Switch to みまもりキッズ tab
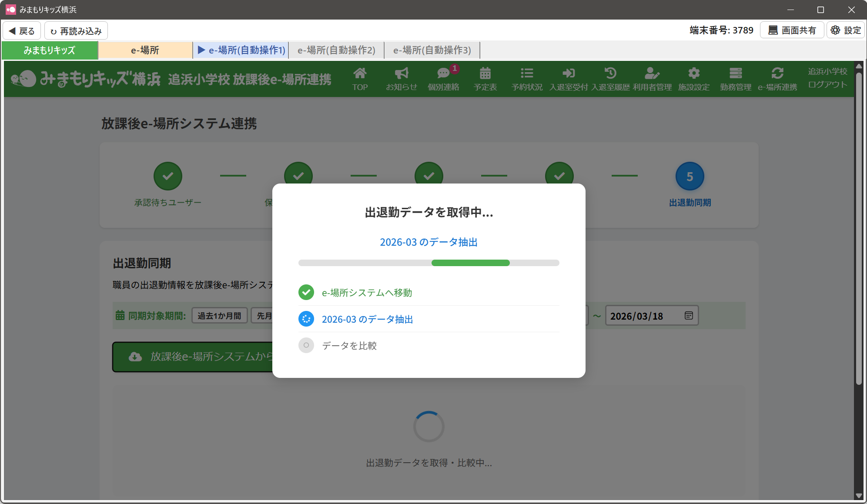The image size is (867, 504). pos(50,50)
